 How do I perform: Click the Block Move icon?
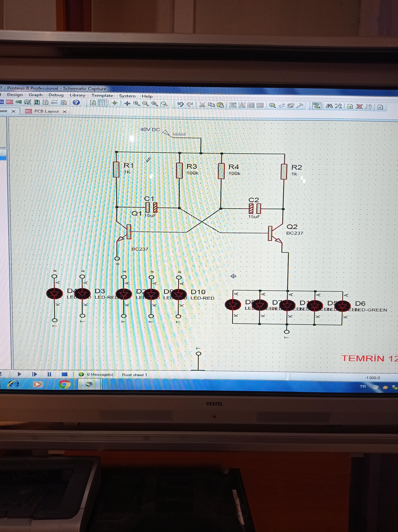coord(242,105)
